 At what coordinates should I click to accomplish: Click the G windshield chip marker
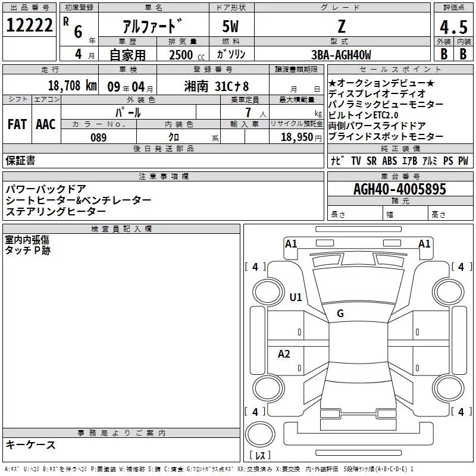340,314
